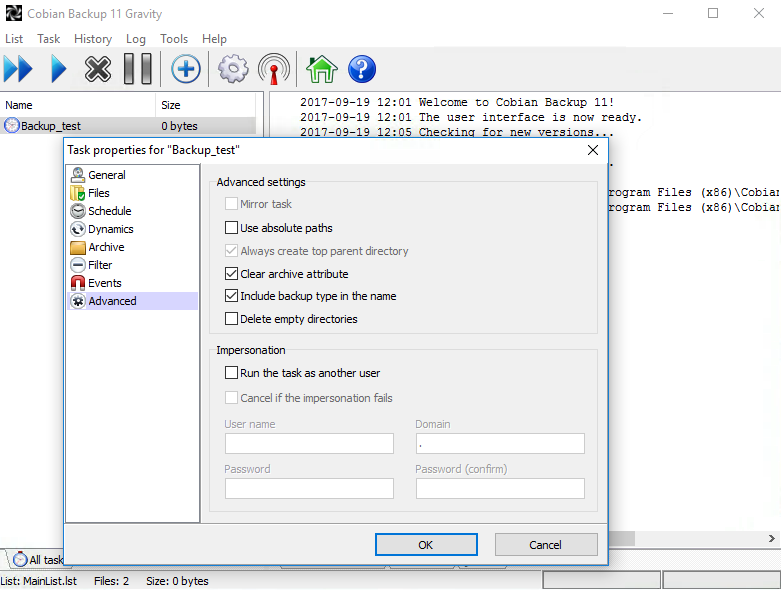
Task: Click the User name field
Action: [309, 443]
